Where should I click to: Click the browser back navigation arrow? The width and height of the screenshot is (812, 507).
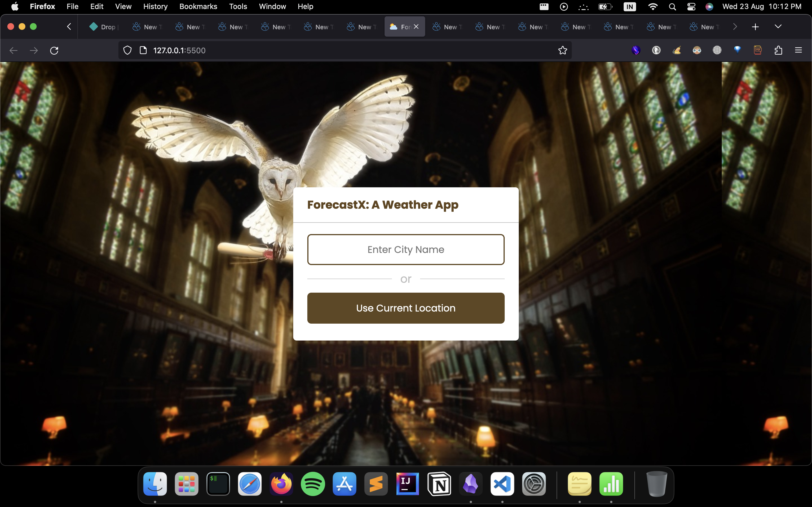click(14, 51)
